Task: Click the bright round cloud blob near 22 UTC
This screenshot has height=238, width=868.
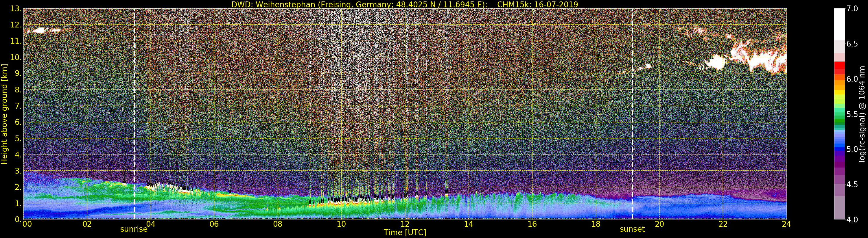Action: (x=716, y=63)
